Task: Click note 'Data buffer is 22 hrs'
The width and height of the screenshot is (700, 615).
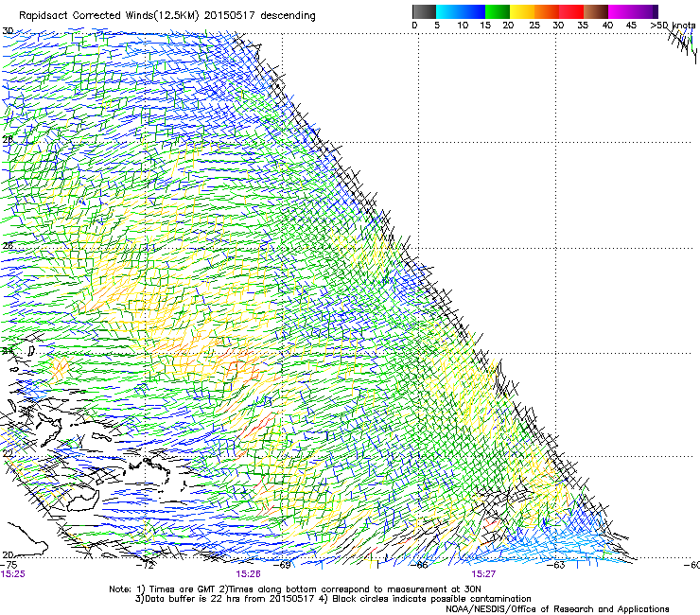Action: click(x=194, y=599)
